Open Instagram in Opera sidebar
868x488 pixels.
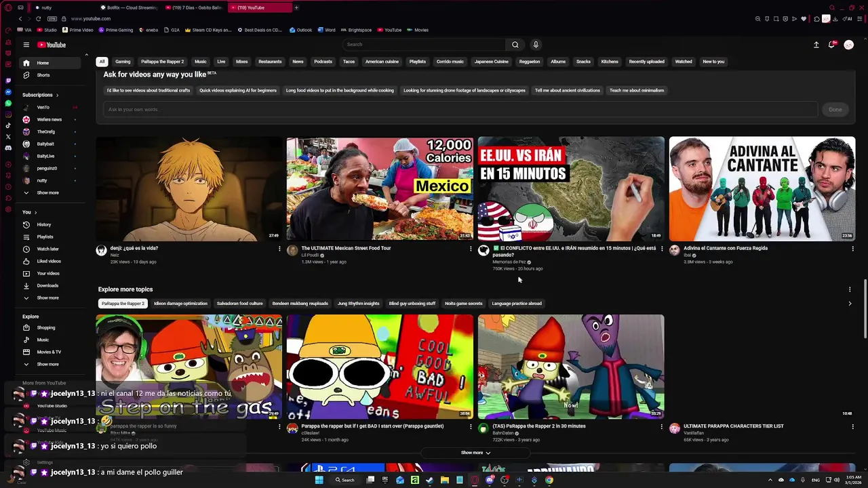[x=8, y=115]
